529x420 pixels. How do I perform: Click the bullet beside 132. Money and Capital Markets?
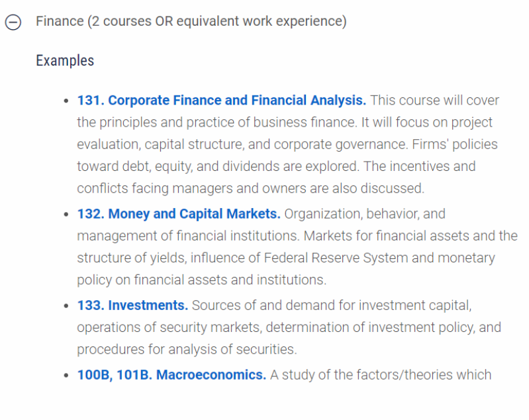(66, 214)
